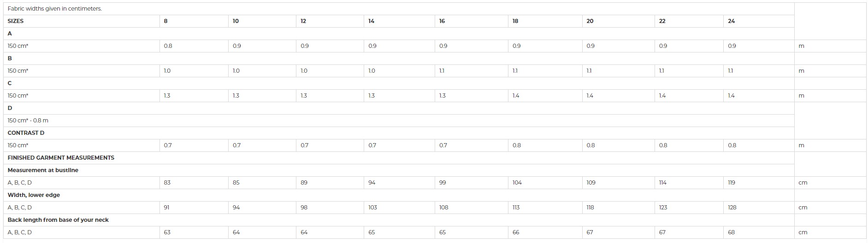Image resolution: width=868 pixels, height=243 pixels.
Task: Click 'Back length from base of your neck'
Action: pyautogui.click(x=58, y=220)
